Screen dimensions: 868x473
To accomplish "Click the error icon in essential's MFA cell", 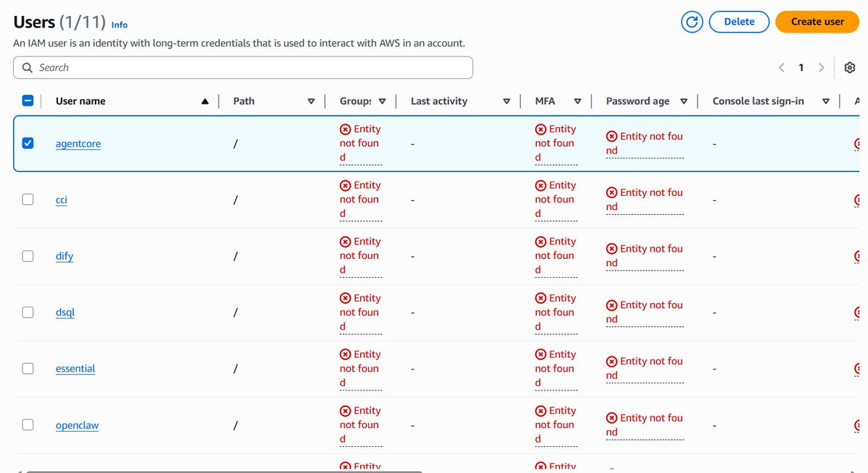I will [x=541, y=354].
